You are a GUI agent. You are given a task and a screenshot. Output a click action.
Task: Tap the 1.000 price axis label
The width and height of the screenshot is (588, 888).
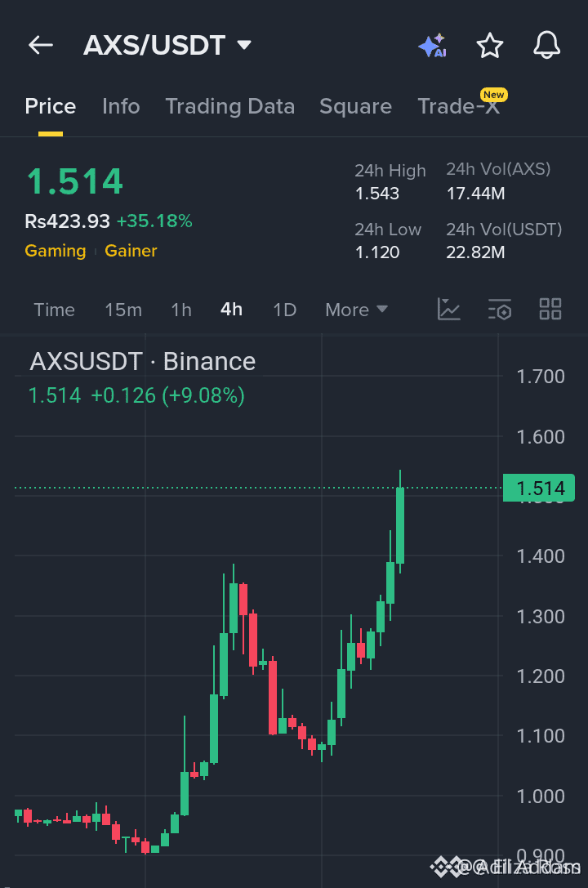pyautogui.click(x=541, y=797)
